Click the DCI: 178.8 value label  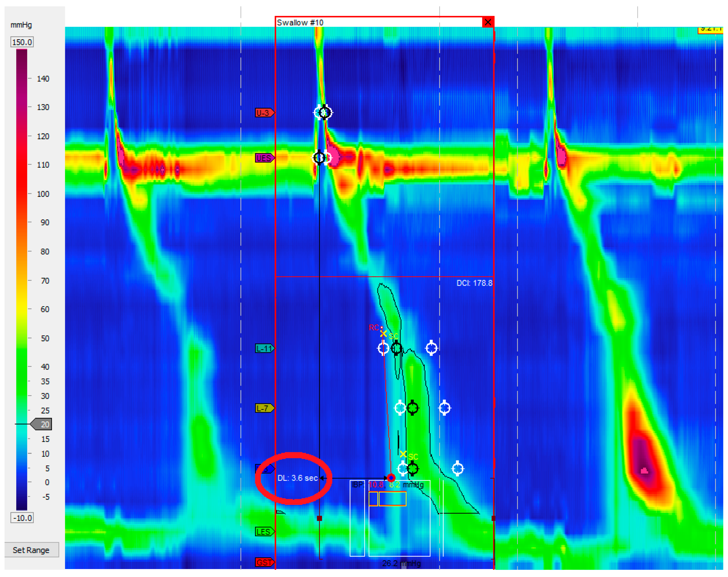coord(474,283)
